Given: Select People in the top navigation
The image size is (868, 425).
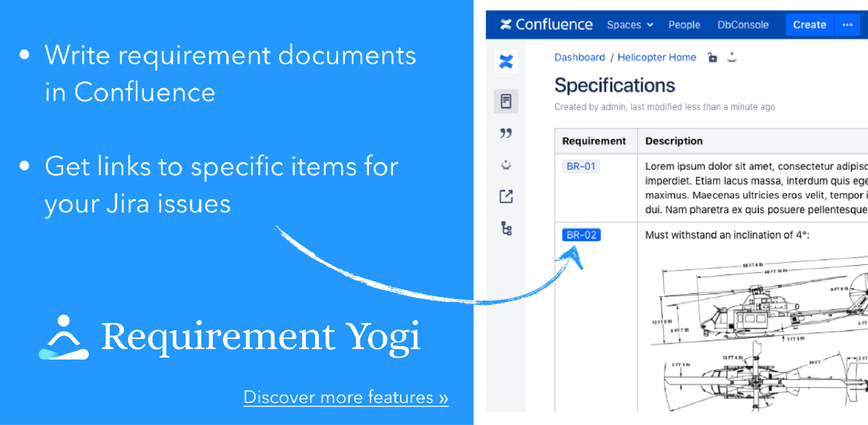Looking at the screenshot, I should (x=684, y=25).
